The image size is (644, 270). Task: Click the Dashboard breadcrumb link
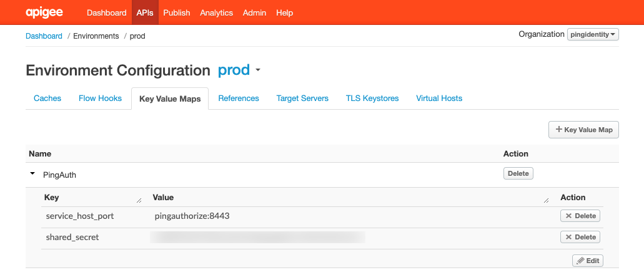pyautogui.click(x=44, y=36)
